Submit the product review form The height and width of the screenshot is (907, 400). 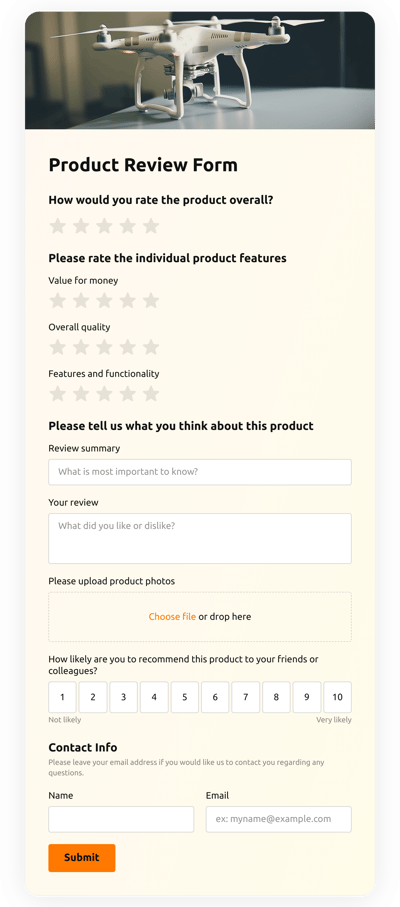82,858
